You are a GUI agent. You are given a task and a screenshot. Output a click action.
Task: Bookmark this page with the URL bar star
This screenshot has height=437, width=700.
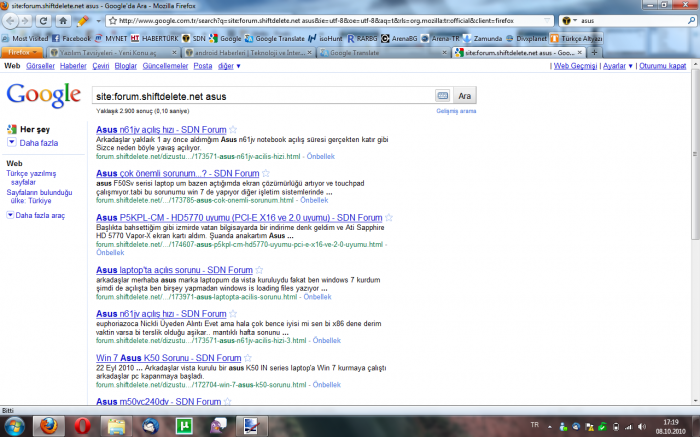[113, 21]
